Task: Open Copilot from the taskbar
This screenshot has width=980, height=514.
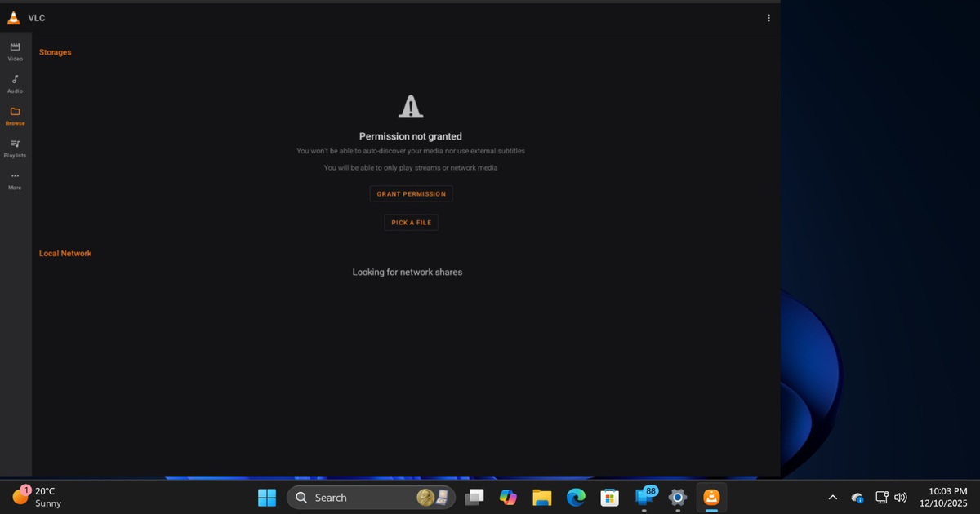Action: coord(509,497)
